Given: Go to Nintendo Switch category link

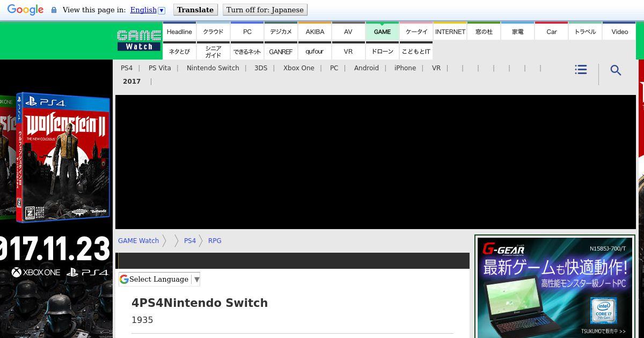Looking at the screenshot, I should [213, 68].
